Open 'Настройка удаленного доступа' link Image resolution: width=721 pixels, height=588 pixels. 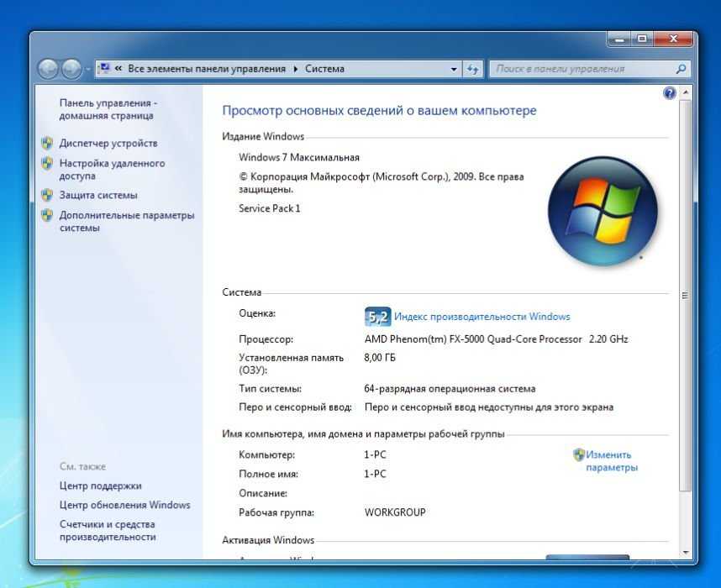[x=112, y=170]
